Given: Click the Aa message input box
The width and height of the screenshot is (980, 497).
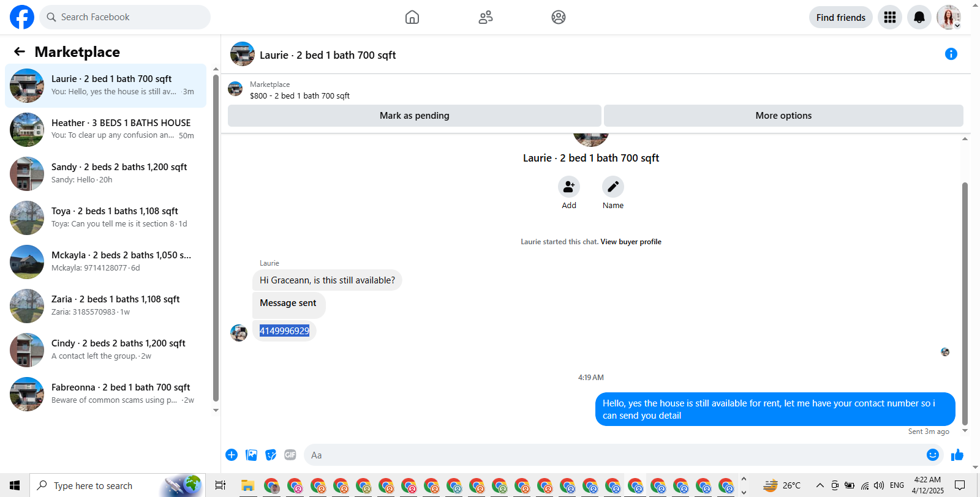Looking at the screenshot, I should tap(614, 455).
